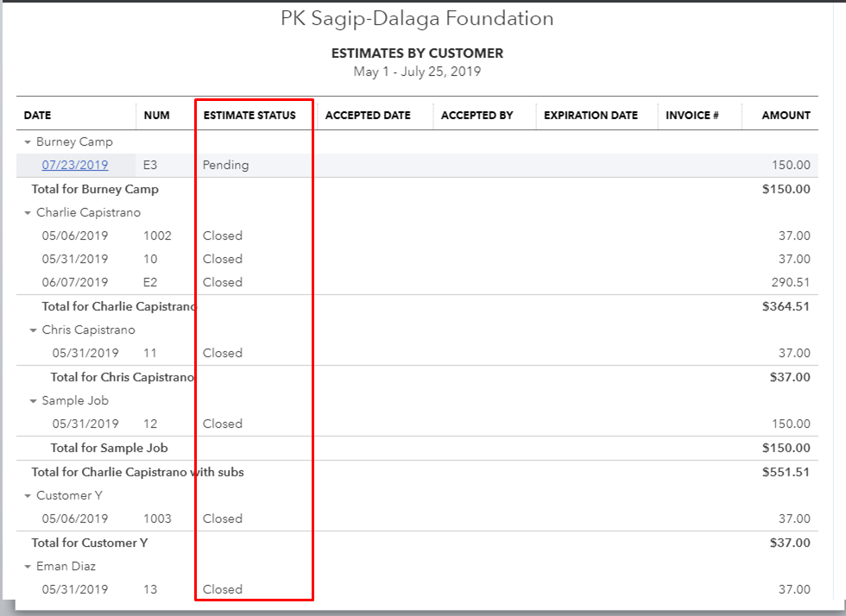
Task: Click the $37.00 total for Chris Capistrano
Action: click(x=790, y=377)
